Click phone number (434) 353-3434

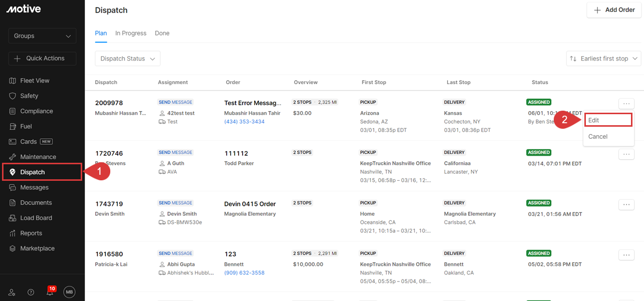[x=244, y=122]
